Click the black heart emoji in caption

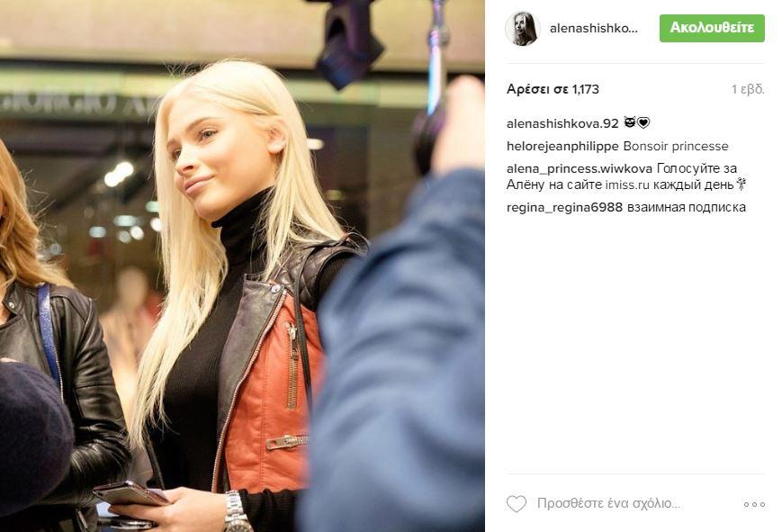tap(643, 122)
